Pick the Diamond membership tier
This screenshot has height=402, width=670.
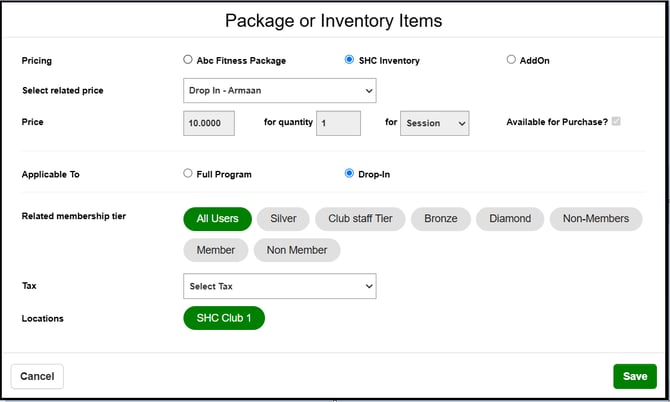pos(510,219)
